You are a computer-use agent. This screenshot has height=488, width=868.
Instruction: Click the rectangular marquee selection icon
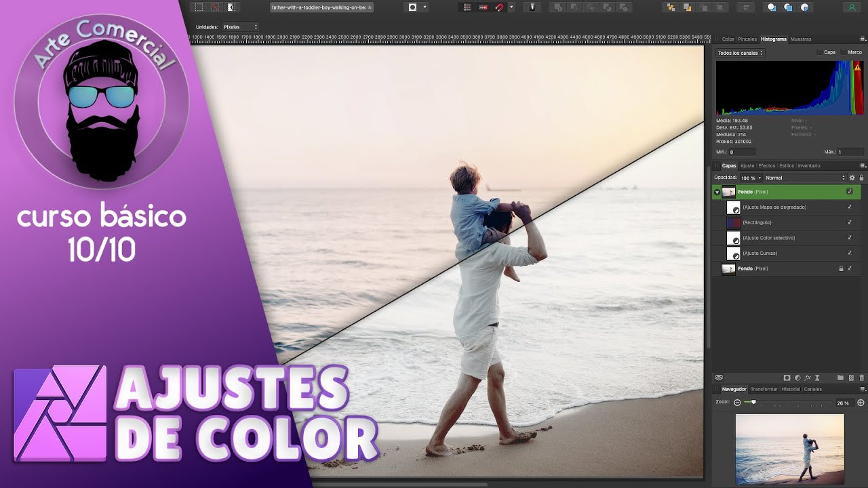(199, 7)
